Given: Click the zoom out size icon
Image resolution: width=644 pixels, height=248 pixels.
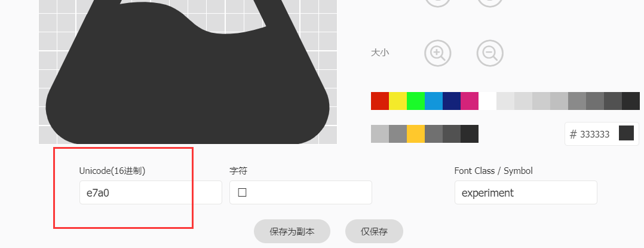Looking at the screenshot, I should 490,53.
